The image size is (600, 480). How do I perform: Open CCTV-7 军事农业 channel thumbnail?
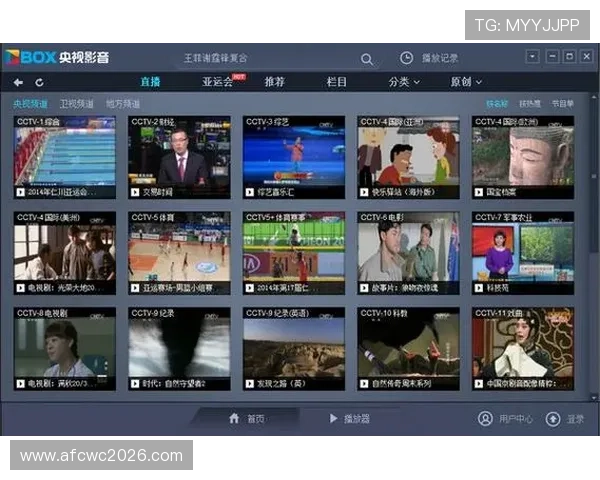523,253
